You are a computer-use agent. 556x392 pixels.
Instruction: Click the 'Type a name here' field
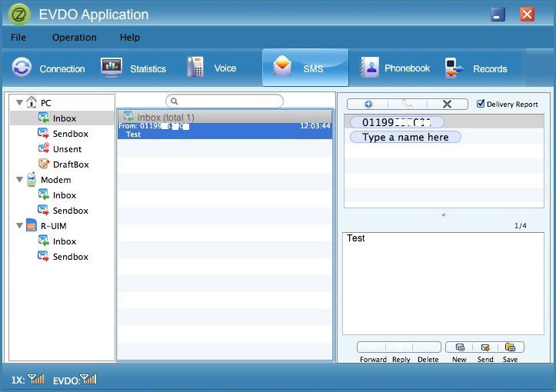tap(405, 137)
